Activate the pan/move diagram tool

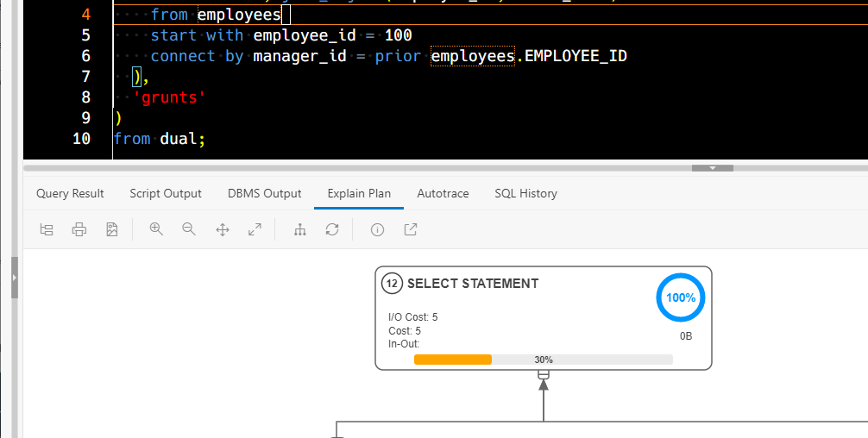(x=223, y=229)
